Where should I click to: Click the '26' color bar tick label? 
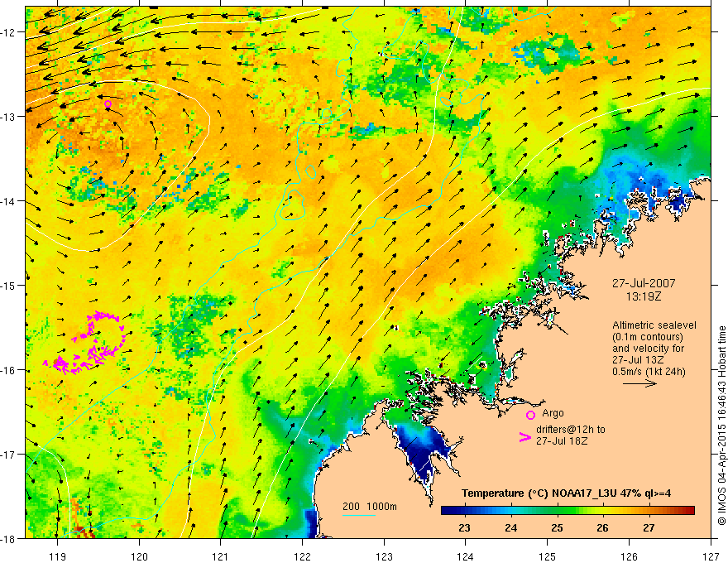coord(602,528)
